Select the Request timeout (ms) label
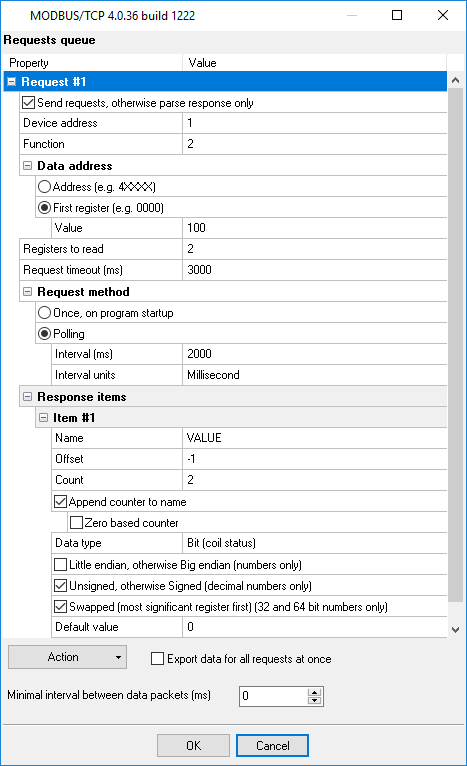 [x=73, y=270]
